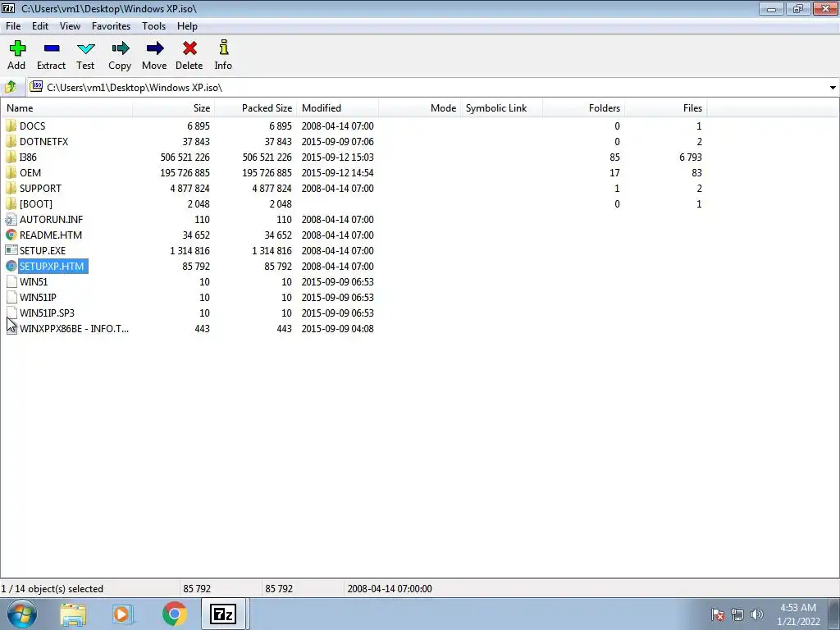The height and width of the screenshot is (630, 840).
Task: Sort by the Mode column header
Action: (x=419, y=107)
